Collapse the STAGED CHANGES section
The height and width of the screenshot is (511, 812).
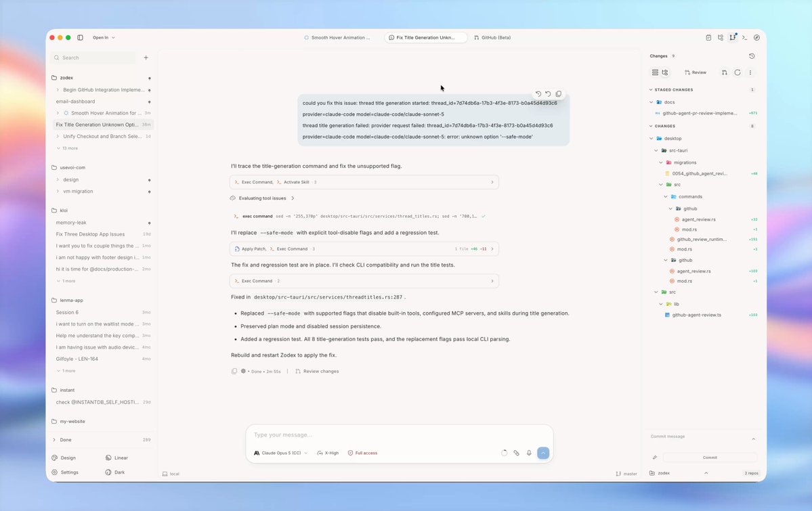pyautogui.click(x=651, y=89)
